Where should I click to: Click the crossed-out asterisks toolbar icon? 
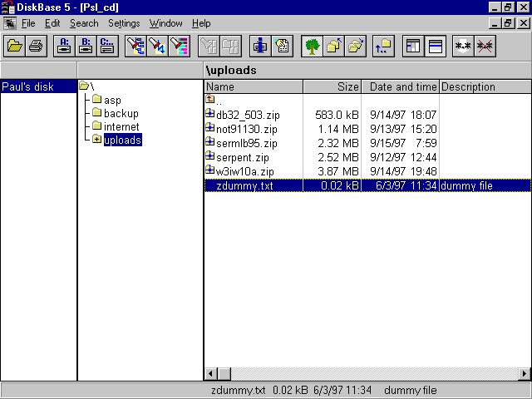[484, 47]
